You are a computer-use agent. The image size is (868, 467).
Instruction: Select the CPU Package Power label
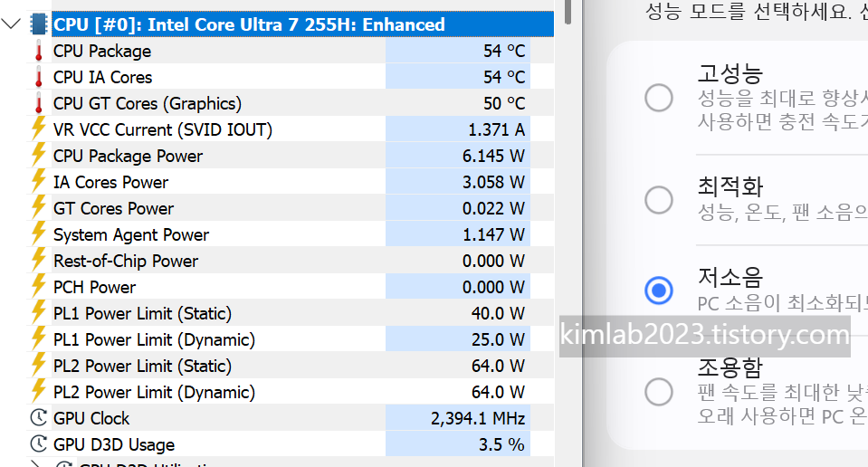128,156
